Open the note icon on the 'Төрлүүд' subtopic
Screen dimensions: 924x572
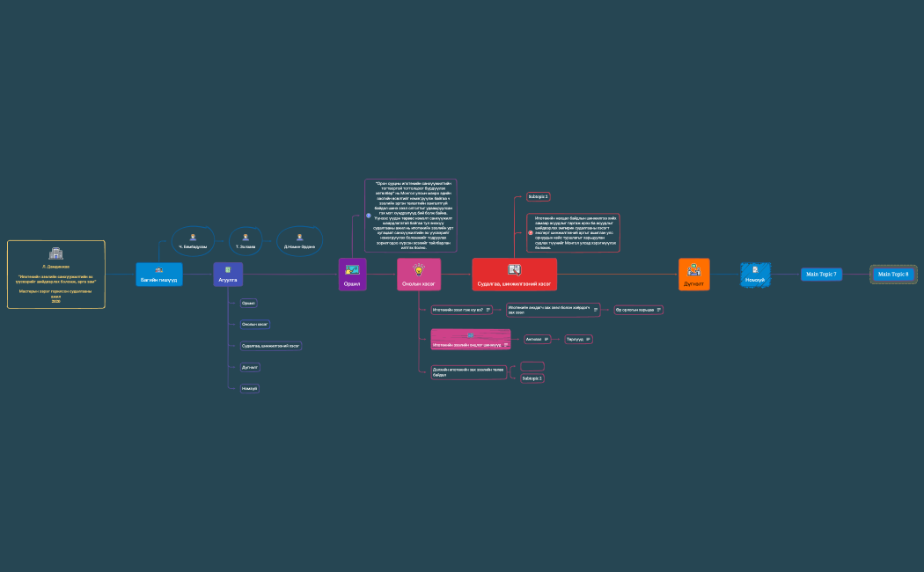tap(588, 339)
